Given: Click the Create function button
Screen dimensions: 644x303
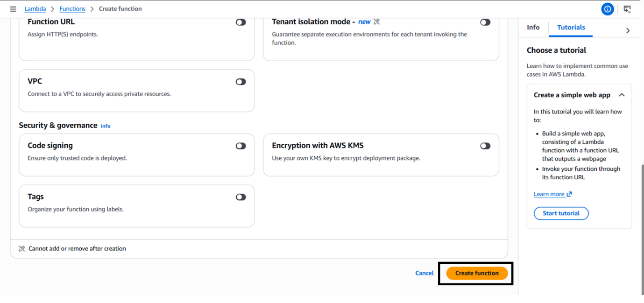Looking at the screenshot, I should pos(477,273).
